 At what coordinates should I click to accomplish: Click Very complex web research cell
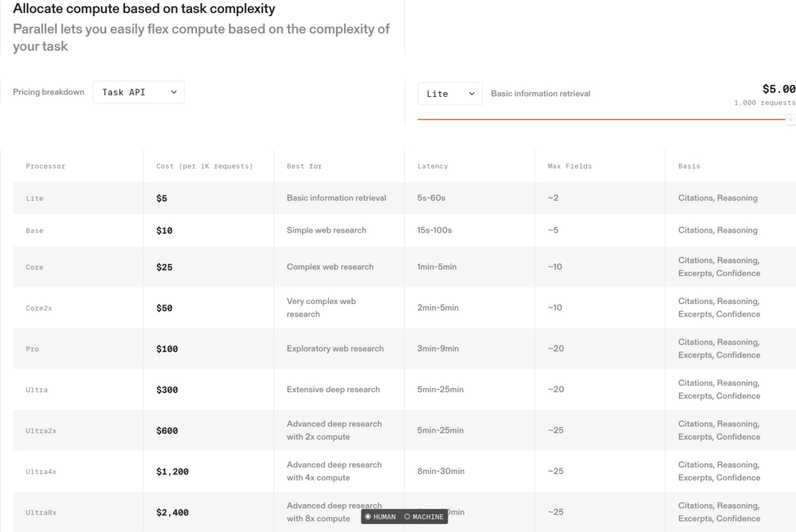[x=321, y=308]
